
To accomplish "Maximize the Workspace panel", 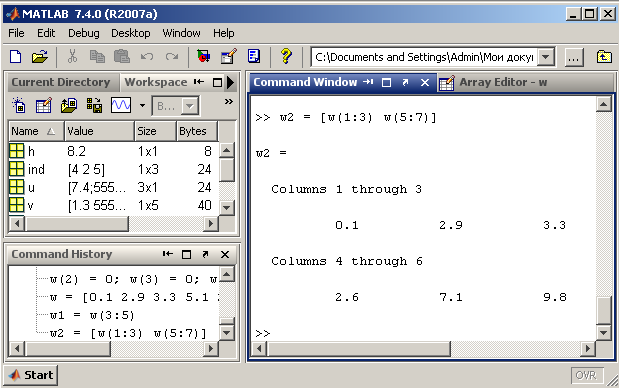I will click(217, 82).
